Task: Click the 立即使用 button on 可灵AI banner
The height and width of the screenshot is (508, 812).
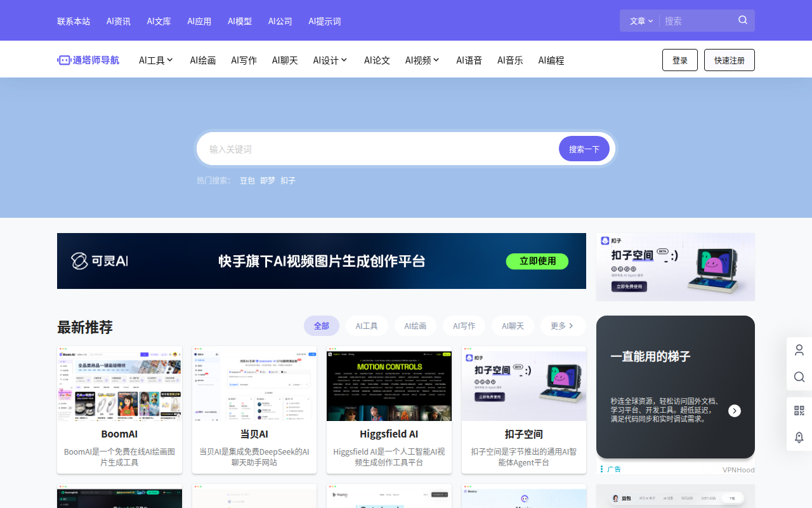Action: coord(537,261)
